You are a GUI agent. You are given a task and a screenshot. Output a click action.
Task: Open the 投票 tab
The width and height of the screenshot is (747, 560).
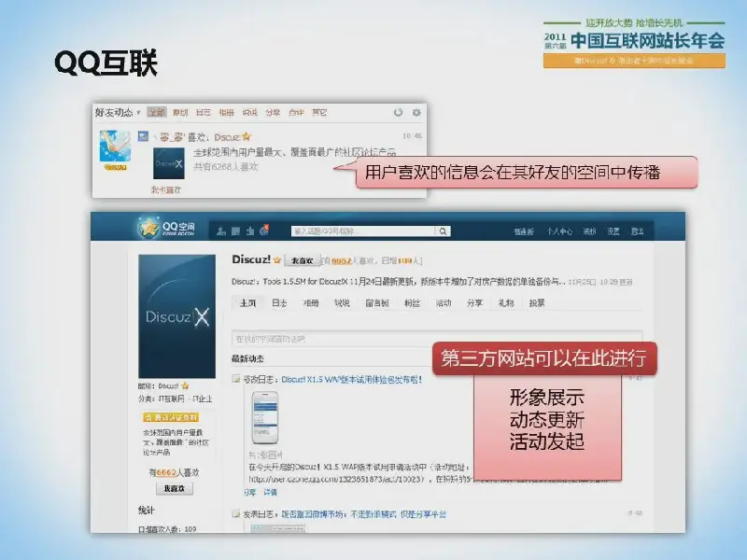[537, 302]
